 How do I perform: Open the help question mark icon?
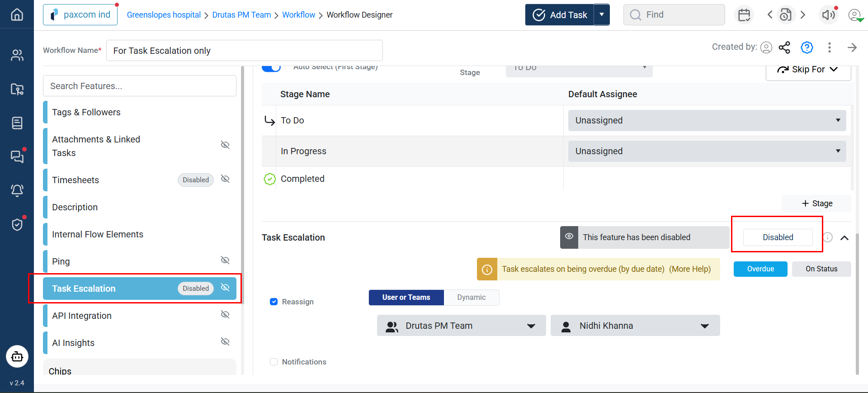(807, 47)
